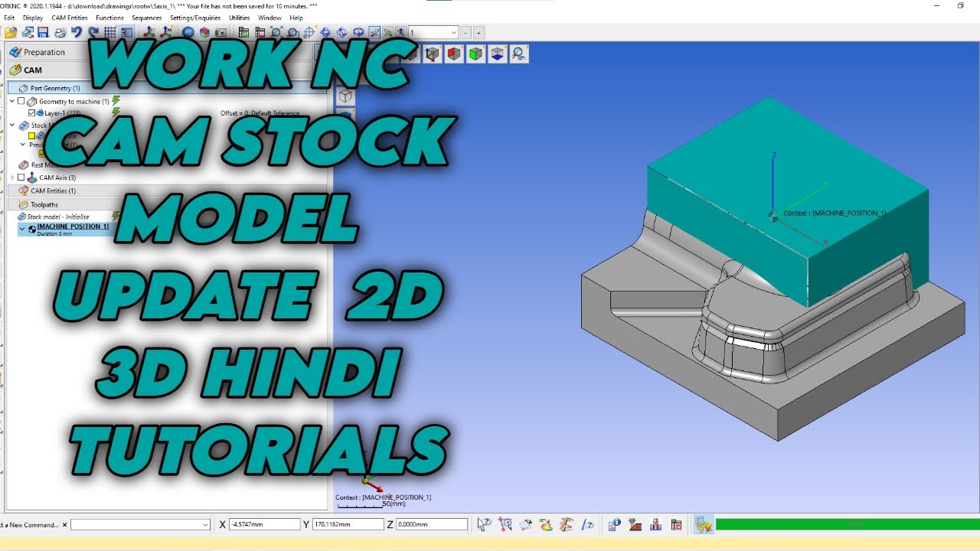
Task: Collapse the Geometry to machine node
Action: (12, 101)
